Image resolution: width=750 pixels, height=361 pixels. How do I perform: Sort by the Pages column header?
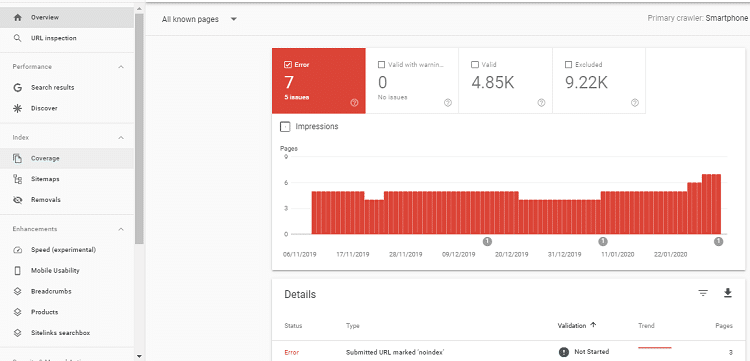tap(724, 326)
